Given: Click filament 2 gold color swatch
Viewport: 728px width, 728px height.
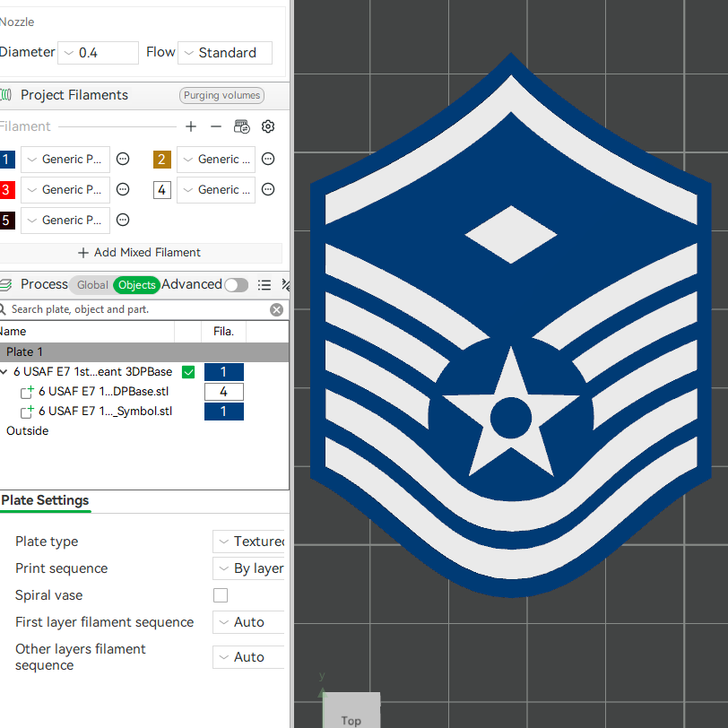Looking at the screenshot, I should point(162,160).
